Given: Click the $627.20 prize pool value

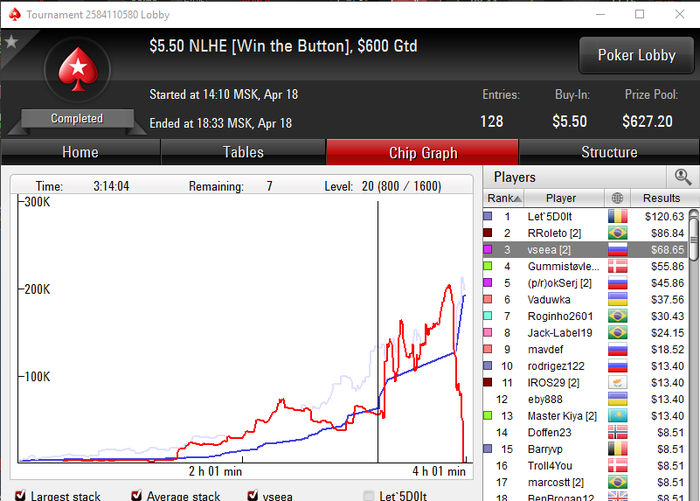Looking at the screenshot, I should pyautogui.click(x=647, y=121).
